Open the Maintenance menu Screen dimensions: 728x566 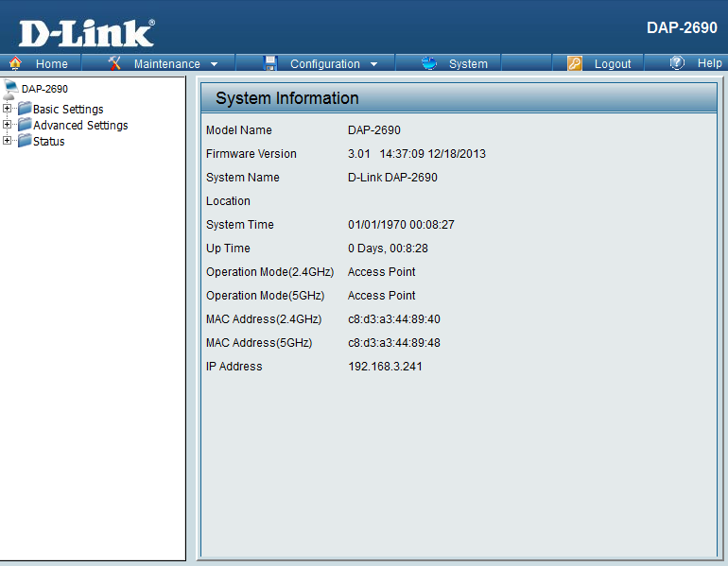point(167,63)
